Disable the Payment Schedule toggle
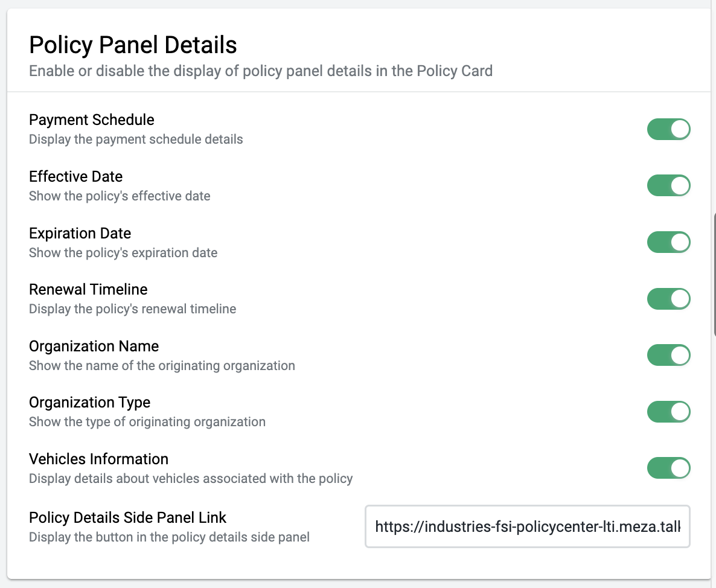The image size is (716, 588). point(668,129)
